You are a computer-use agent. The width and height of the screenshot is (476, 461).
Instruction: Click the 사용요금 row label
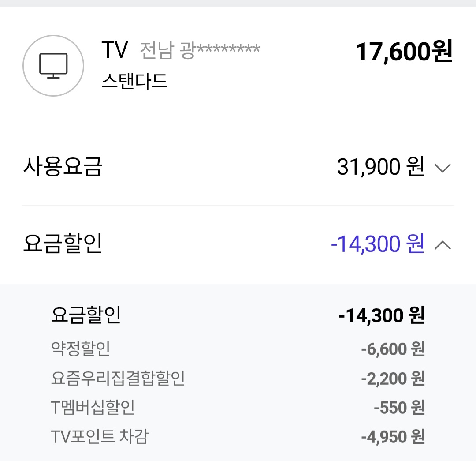click(63, 167)
